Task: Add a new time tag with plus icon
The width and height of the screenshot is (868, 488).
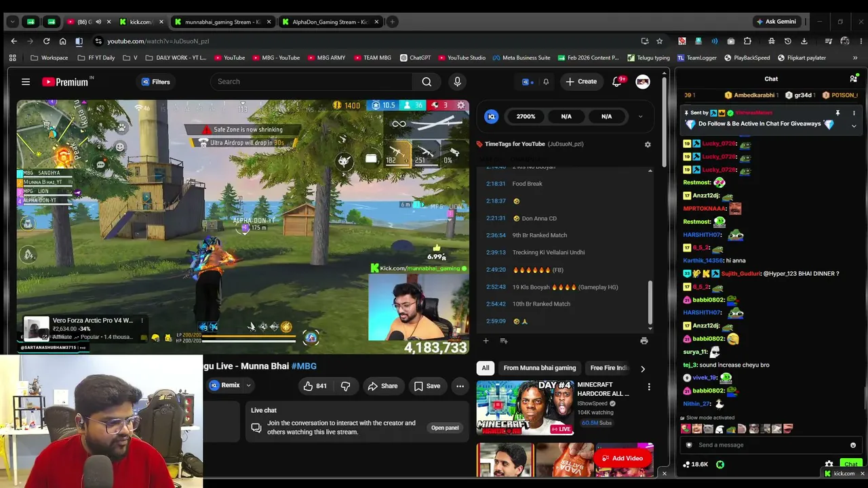Action: 486,341
